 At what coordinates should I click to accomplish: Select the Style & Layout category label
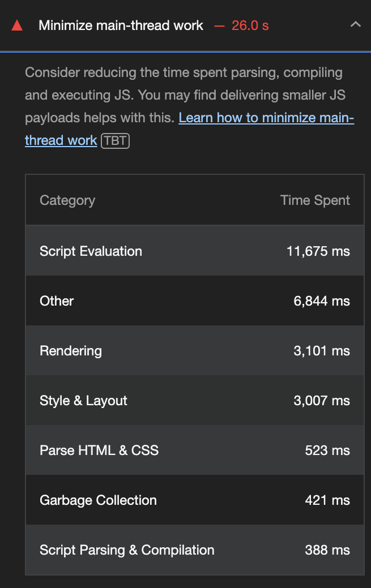83,401
